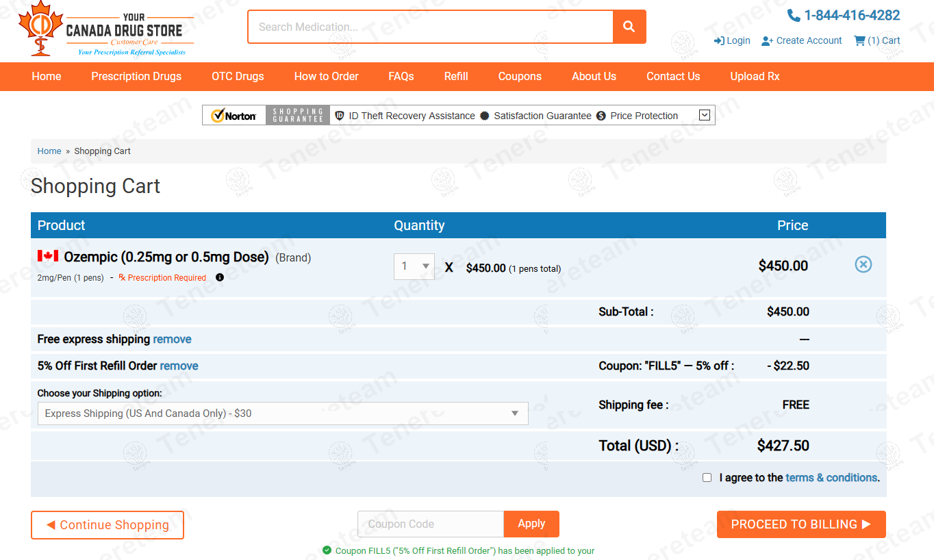Click the info icon after Prescription Required
Screen dimensions: 934x560
coord(220,277)
